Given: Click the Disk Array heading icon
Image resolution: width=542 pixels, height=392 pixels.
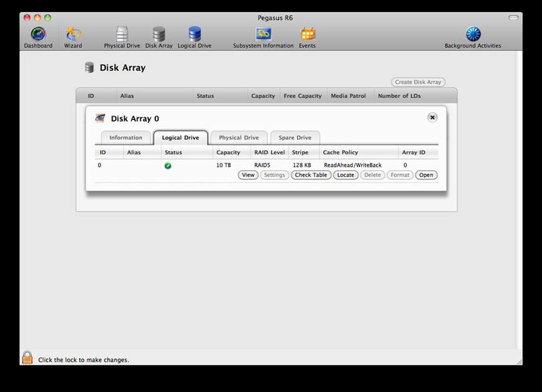Looking at the screenshot, I should point(89,67).
